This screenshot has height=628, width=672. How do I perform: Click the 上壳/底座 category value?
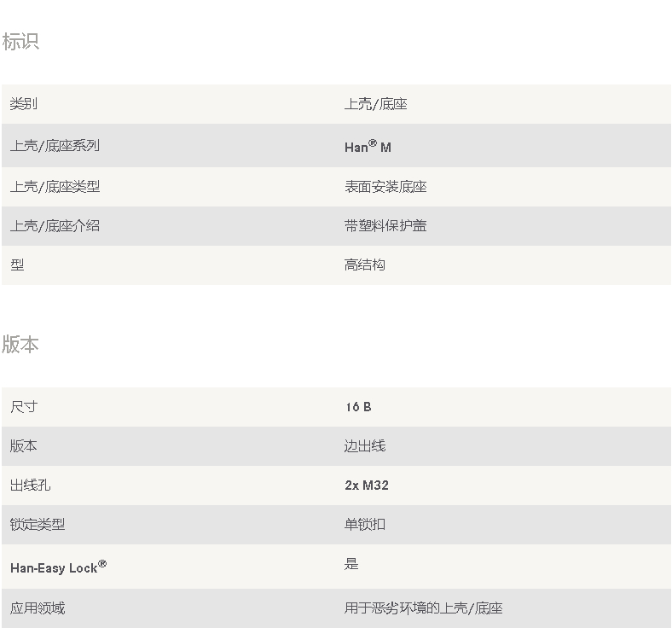(x=376, y=104)
